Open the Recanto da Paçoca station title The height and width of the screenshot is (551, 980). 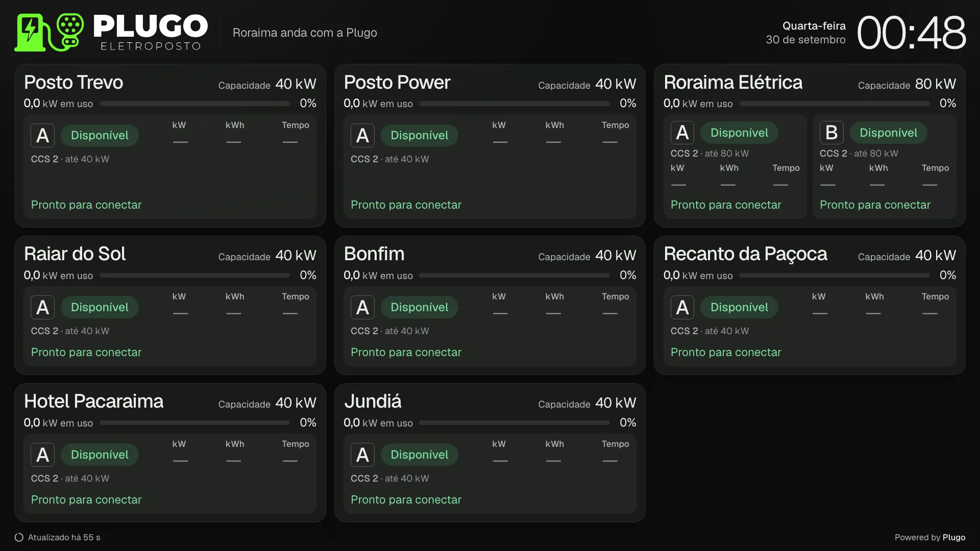tap(745, 254)
